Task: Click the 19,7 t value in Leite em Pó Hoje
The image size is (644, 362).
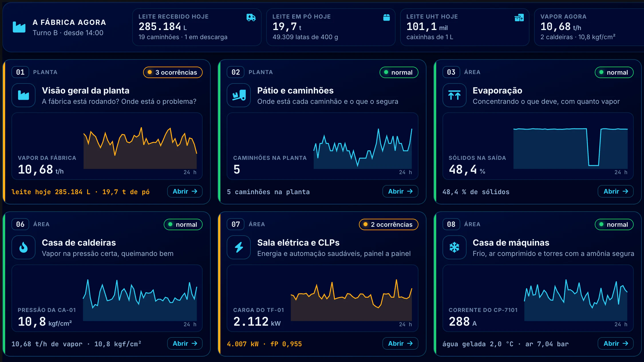Action: point(287,27)
